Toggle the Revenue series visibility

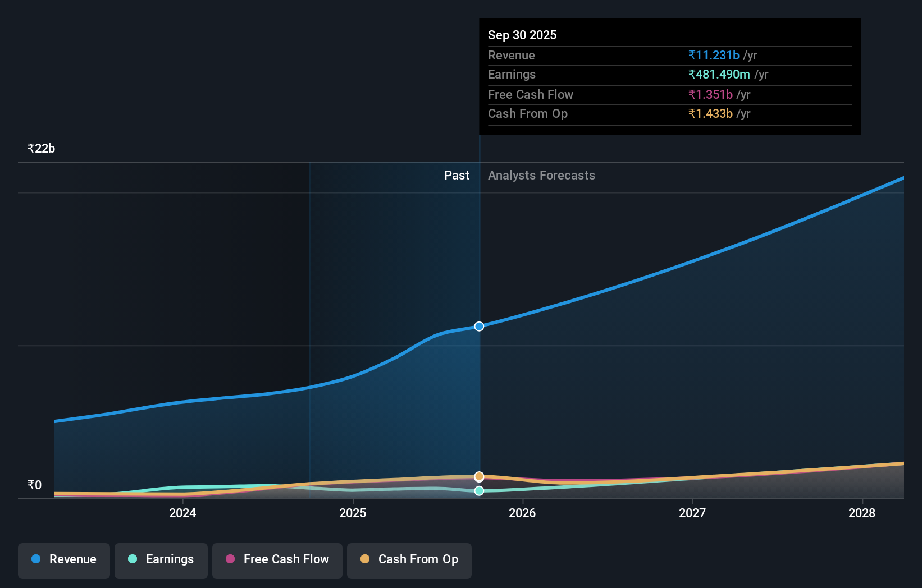pyautogui.click(x=63, y=559)
